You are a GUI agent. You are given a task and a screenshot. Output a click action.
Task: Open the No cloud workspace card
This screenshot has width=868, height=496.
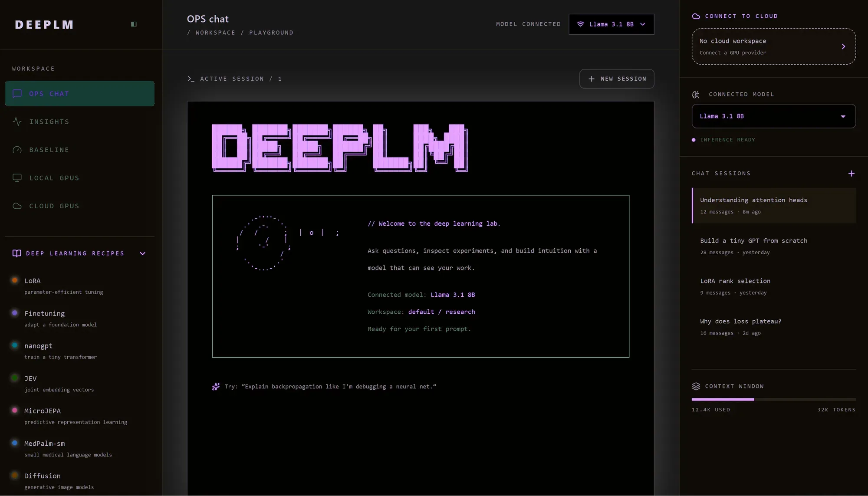pos(773,46)
